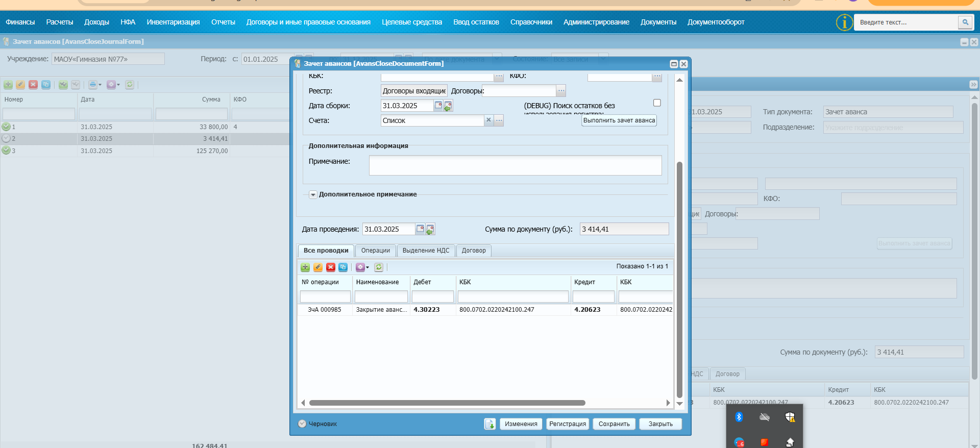Open the Финансы menu

pos(20,22)
